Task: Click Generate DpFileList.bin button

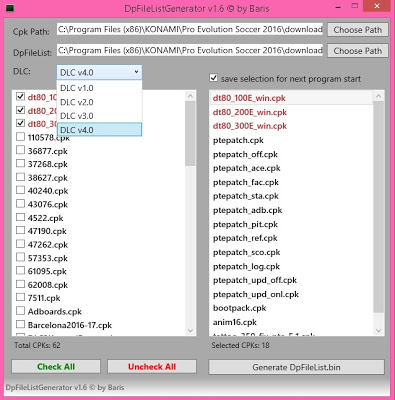Action: pos(296,367)
